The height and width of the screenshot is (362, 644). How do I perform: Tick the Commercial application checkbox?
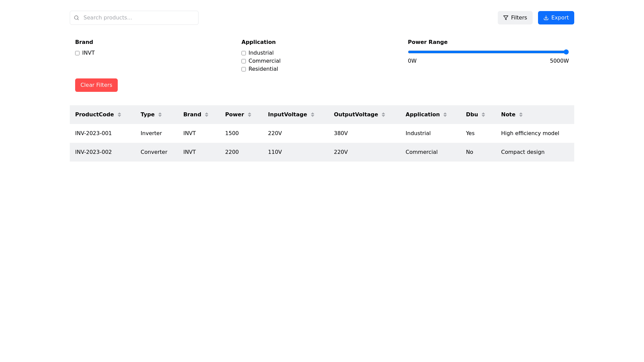244,61
